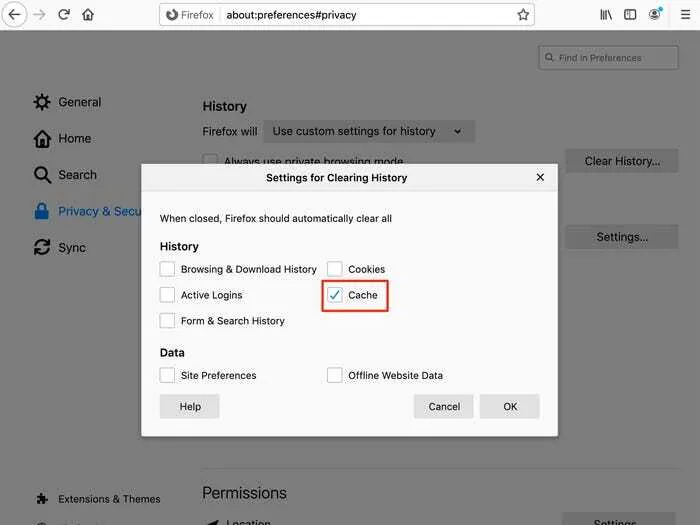Focus the Find in Preferences search field

click(608, 58)
